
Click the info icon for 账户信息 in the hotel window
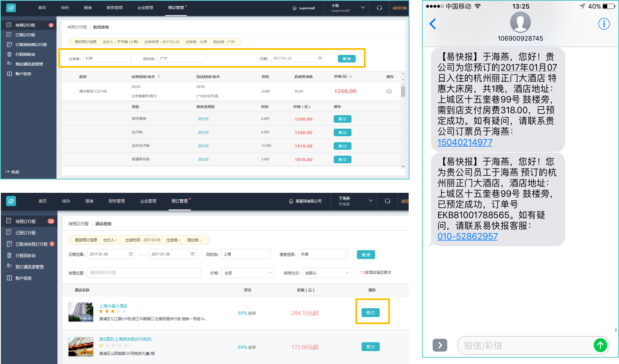click(x=9, y=278)
